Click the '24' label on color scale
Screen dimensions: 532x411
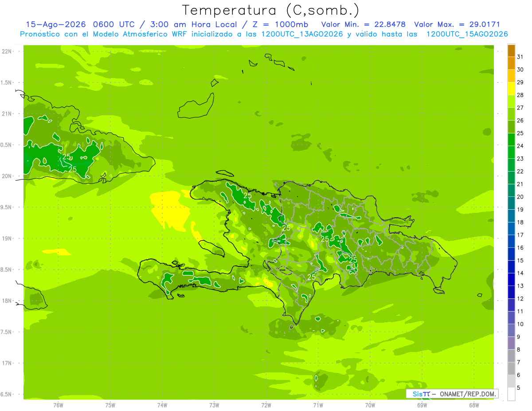pyautogui.click(x=520, y=146)
